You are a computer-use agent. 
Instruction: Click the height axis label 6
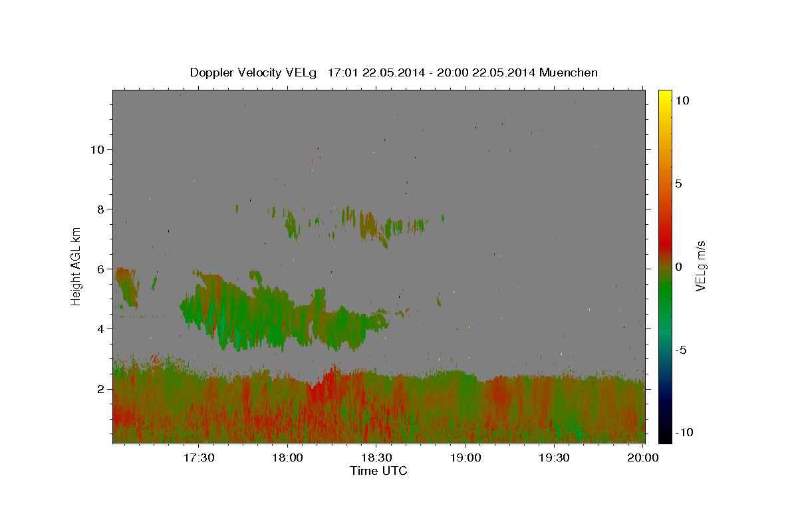(100, 269)
